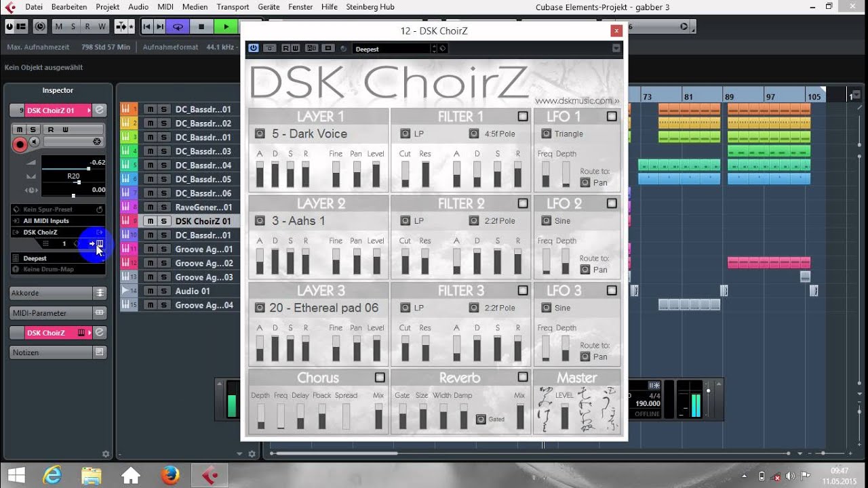The image size is (868, 488).
Task: Solo the Groove Ag...04 track
Action: point(164,305)
